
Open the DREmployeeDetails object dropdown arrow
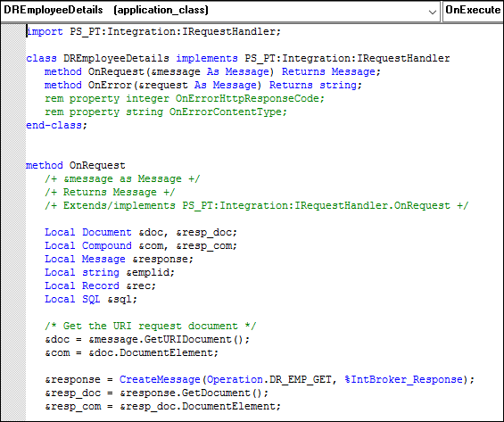point(433,12)
